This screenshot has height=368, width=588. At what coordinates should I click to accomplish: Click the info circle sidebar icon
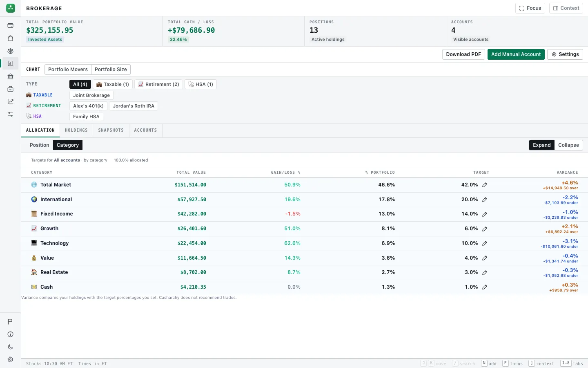11,334
